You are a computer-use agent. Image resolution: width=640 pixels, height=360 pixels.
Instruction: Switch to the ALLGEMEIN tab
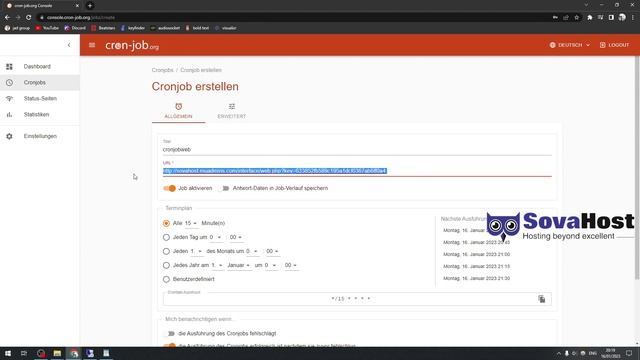178,111
